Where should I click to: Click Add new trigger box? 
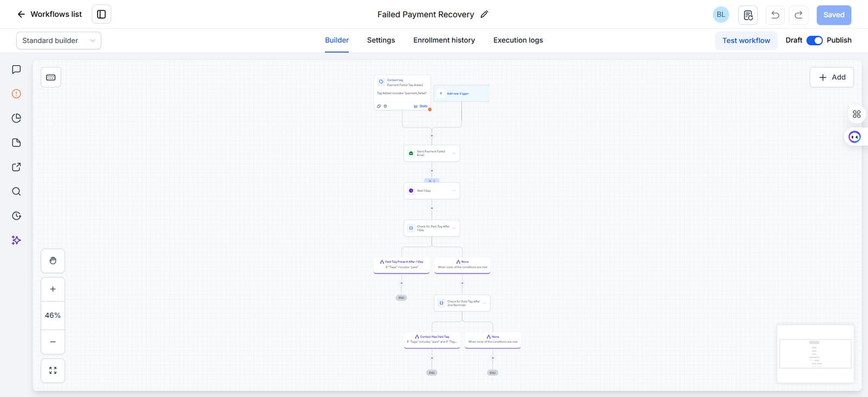click(462, 93)
